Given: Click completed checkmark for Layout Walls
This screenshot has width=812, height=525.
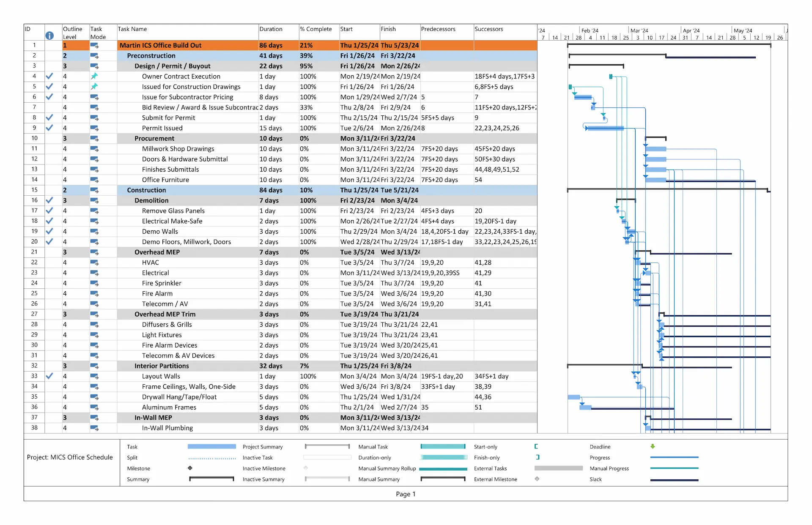Looking at the screenshot, I should 49,376.
